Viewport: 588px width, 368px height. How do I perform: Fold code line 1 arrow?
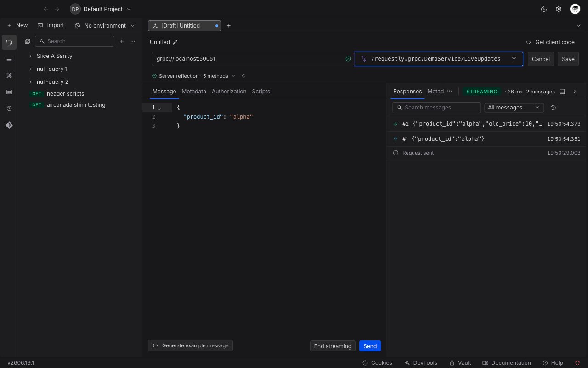point(159,108)
